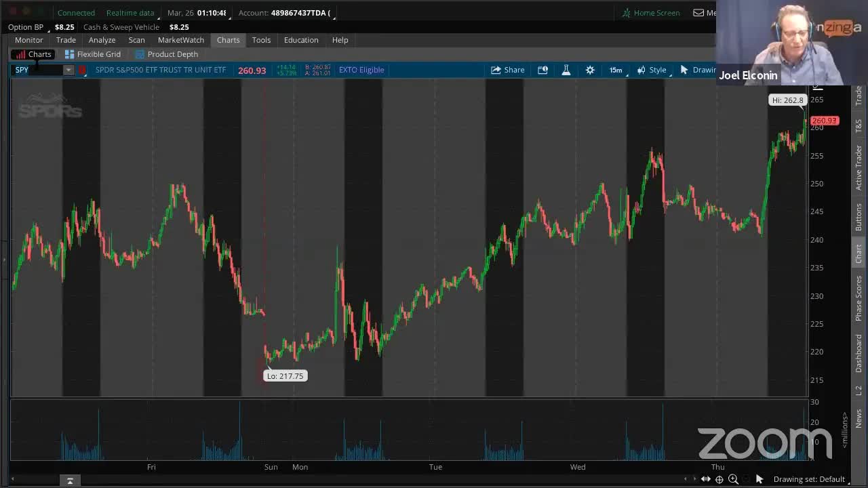
Task: Click the zoom-in magnifier icon
Action: coord(733,479)
